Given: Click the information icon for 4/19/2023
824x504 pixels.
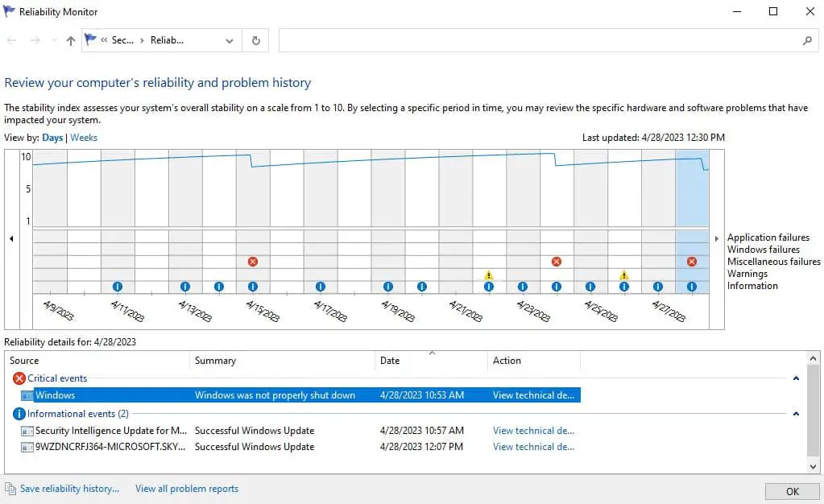Looking at the screenshot, I should tap(387, 287).
